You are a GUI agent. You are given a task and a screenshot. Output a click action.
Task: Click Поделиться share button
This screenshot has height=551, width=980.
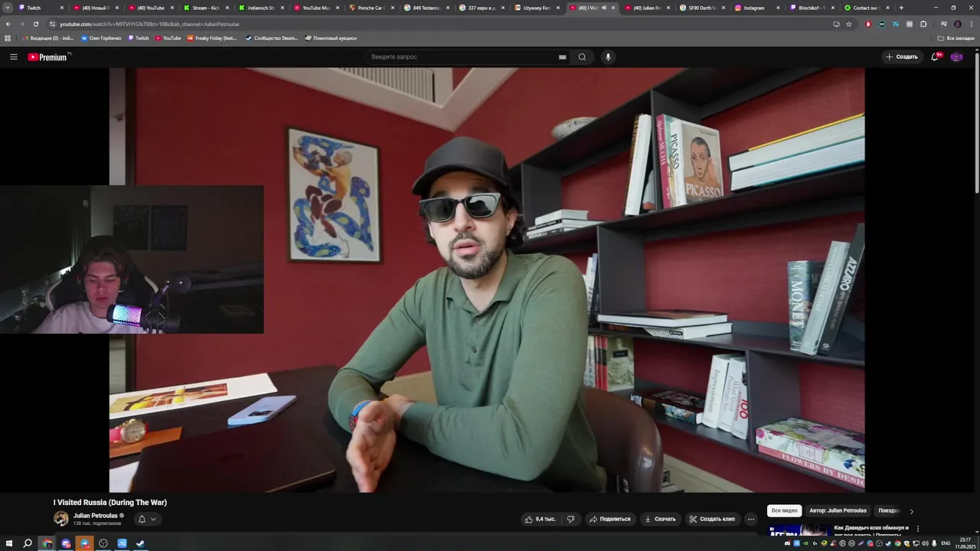[609, 519]
